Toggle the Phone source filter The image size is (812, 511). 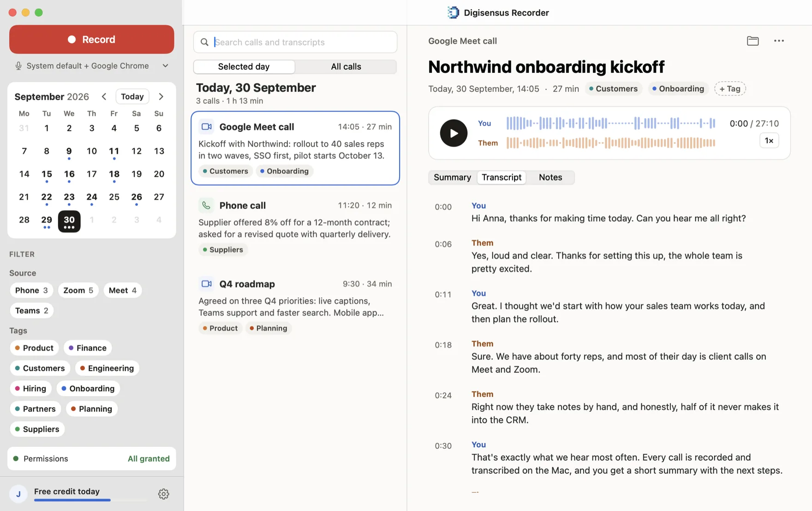tap(31, 290)
